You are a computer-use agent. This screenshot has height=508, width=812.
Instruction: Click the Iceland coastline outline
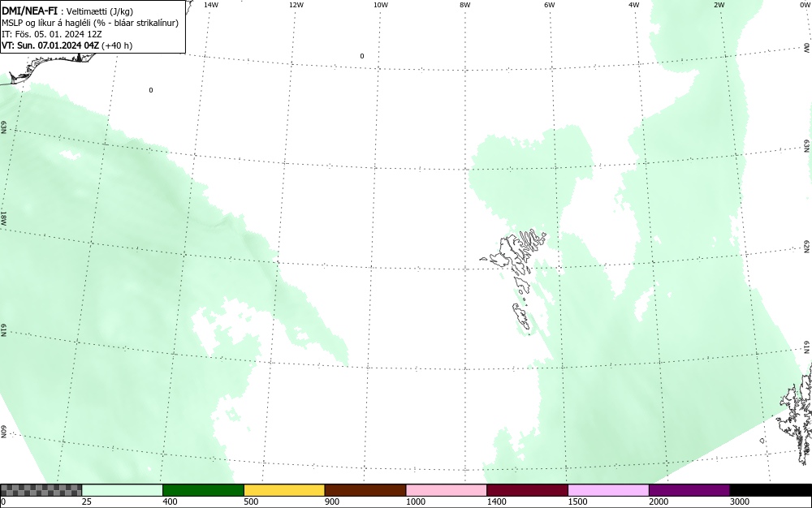(x=50, y=67)
